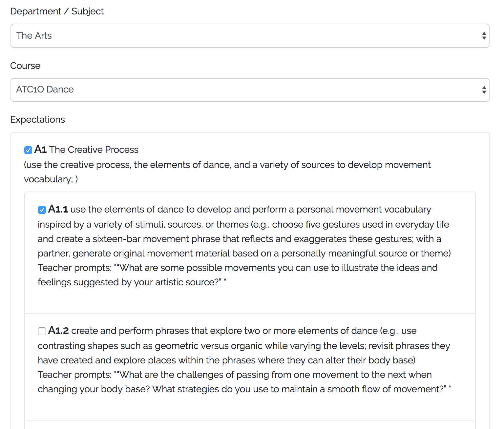Uncheck the A1 The Creative Process checkbox
This screenshot has height=429, width=504.
coord(28,150)
